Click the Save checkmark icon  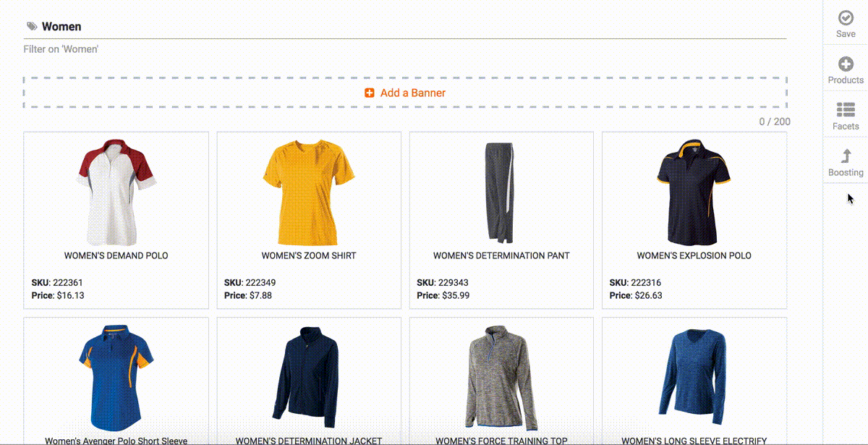click(x=845, y=18)
